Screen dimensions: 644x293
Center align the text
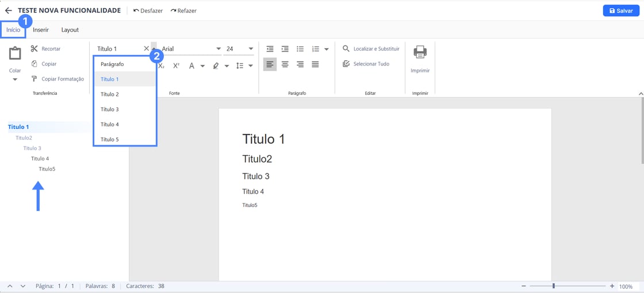285,64
